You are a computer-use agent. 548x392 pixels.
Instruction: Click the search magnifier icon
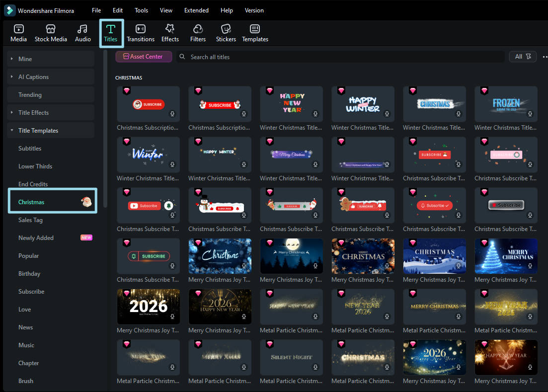182,57
